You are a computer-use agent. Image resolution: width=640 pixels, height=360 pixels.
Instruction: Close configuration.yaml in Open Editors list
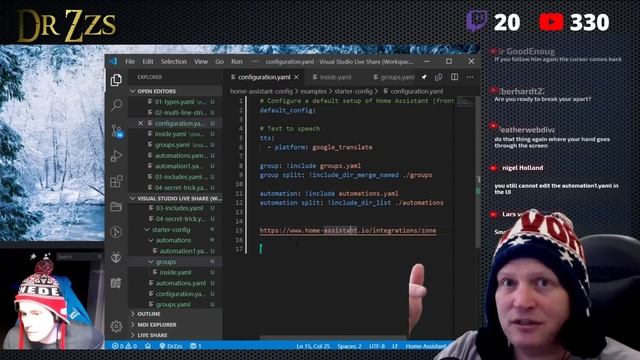(140, 123)
